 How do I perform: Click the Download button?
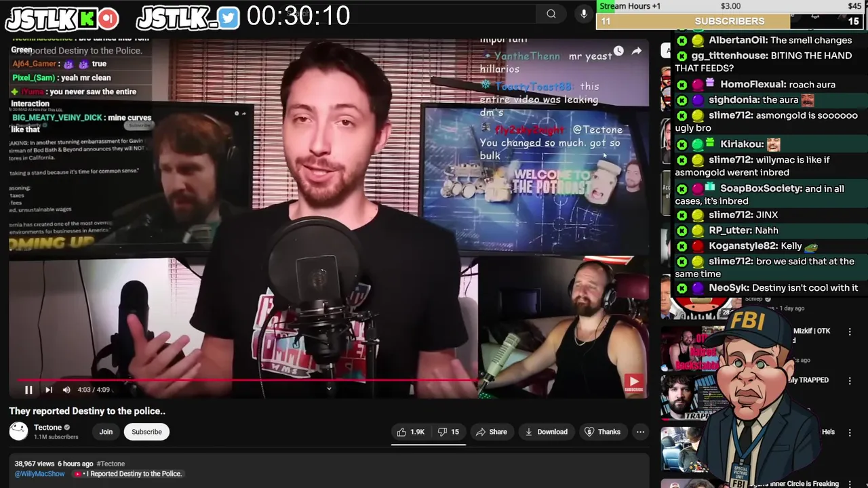coord(547,432)
